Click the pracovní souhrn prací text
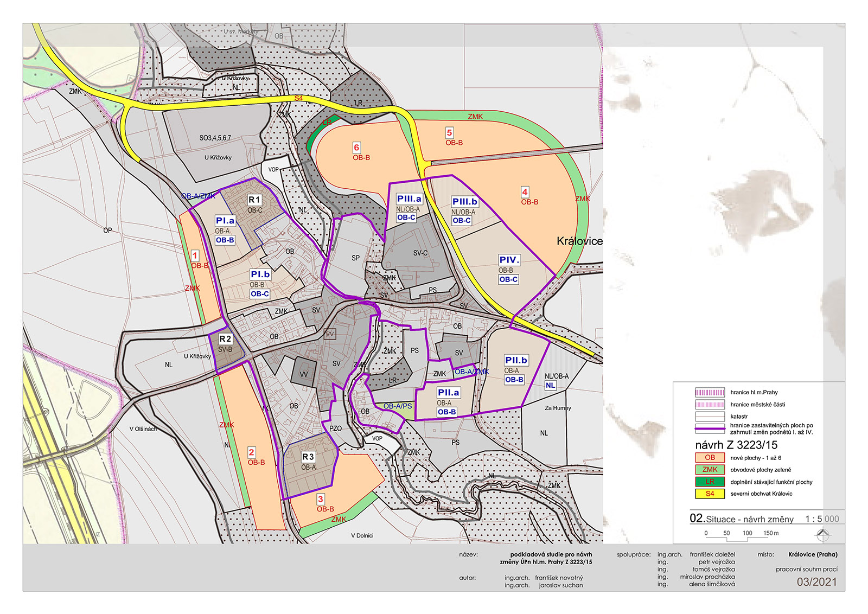Viewport: 868px width, 614px height. pos(807,570)
